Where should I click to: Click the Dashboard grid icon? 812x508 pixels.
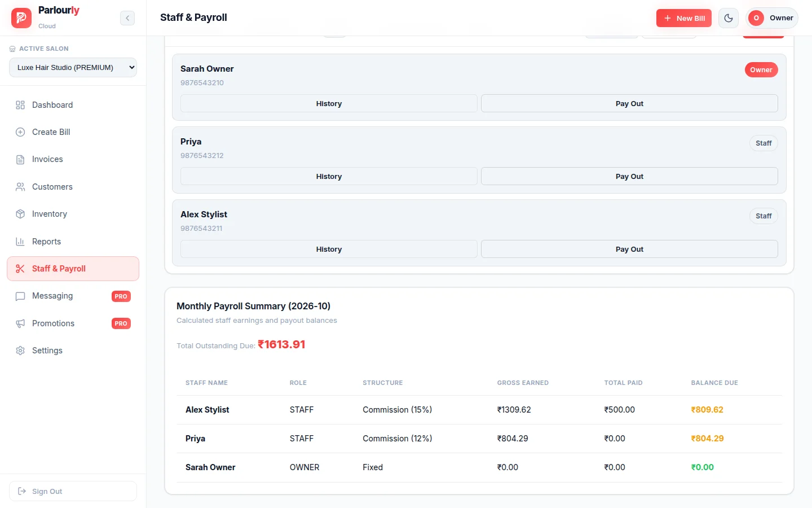click(x=20, y=105)
